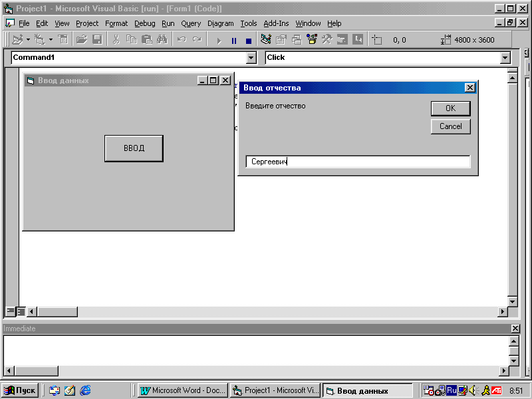Image resolution: width=532 pixels, height=399 pixels.
Task: Open the Run menu
Action: click(168, 23)
